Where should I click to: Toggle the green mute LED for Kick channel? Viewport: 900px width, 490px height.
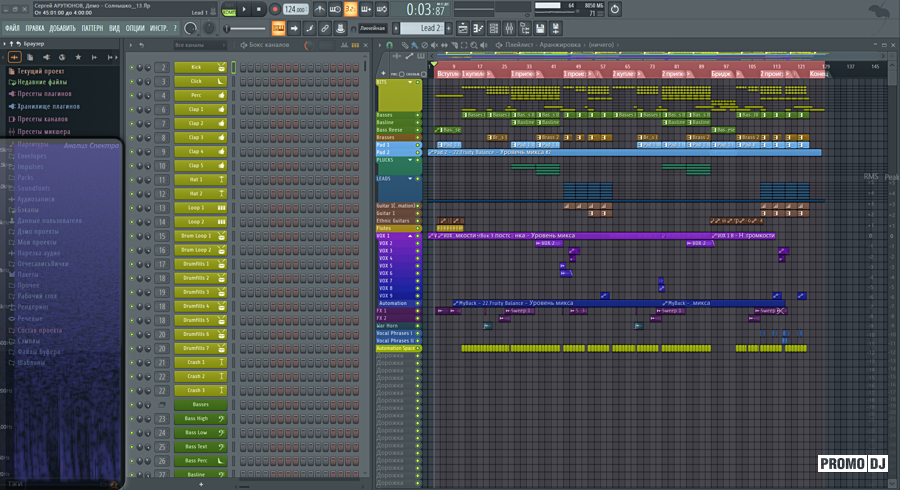point(132,67)
